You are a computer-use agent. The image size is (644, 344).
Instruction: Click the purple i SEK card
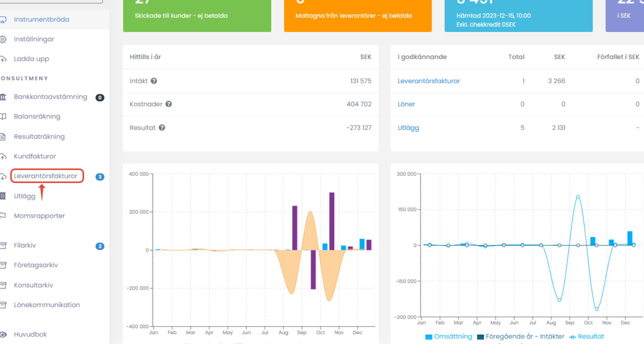[625, 16]
